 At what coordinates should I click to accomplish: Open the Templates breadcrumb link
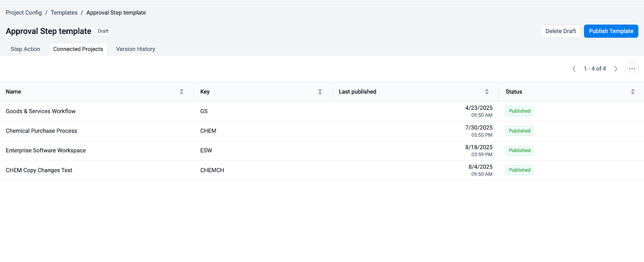coord(64,12)
